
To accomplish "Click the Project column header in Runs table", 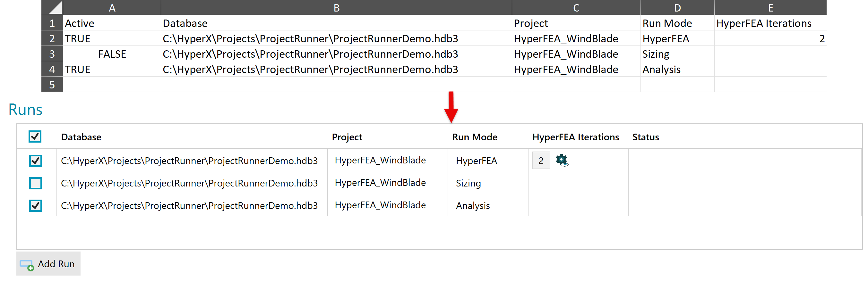I will tap(347, 137).
